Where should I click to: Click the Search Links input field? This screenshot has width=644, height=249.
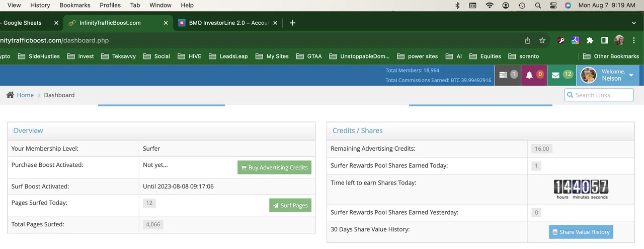(x=599, y=95)
